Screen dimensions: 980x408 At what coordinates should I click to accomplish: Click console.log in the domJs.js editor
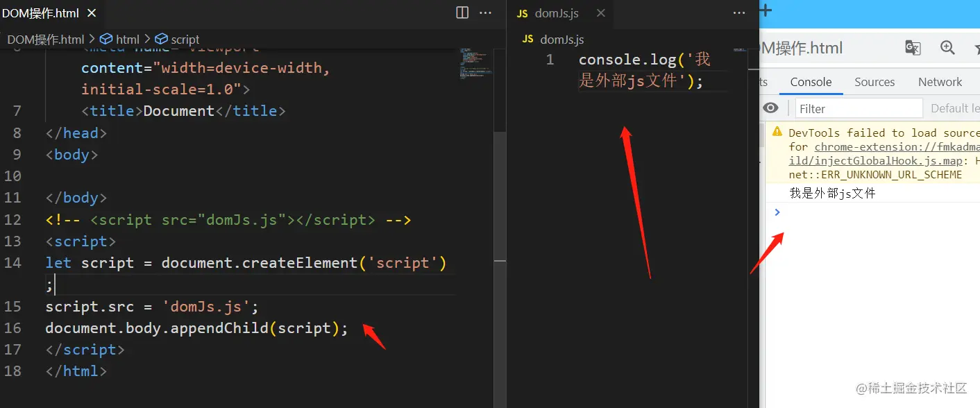627,60
